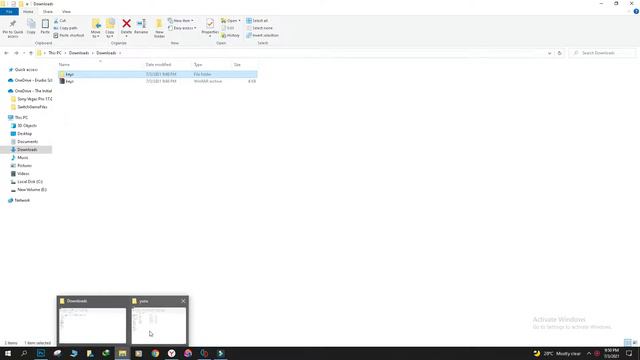Open Downloads in navigation pane

point(27,150)
